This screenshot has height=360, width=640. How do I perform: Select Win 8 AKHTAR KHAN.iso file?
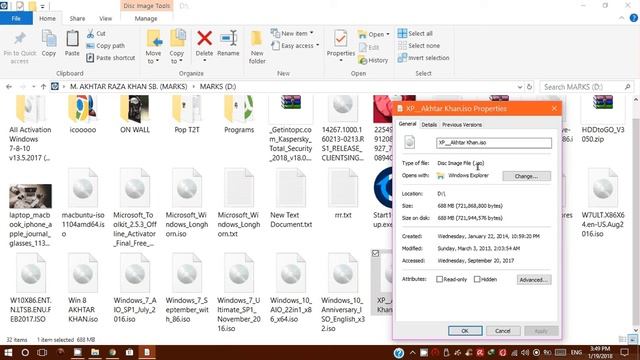click(83, 289)
